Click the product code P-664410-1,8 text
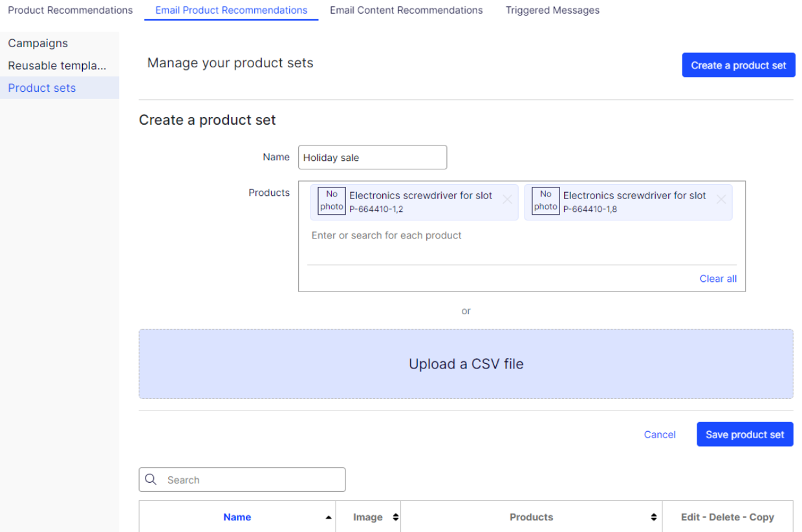The width and height of the screenshot is (802, 532). tap(590, 209)
